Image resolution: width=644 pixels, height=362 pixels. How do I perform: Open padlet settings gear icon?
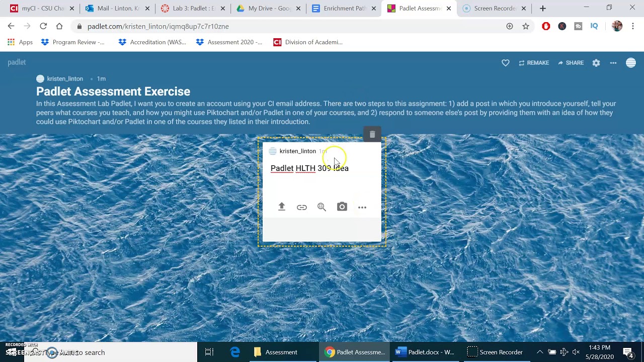click(596, 63)
